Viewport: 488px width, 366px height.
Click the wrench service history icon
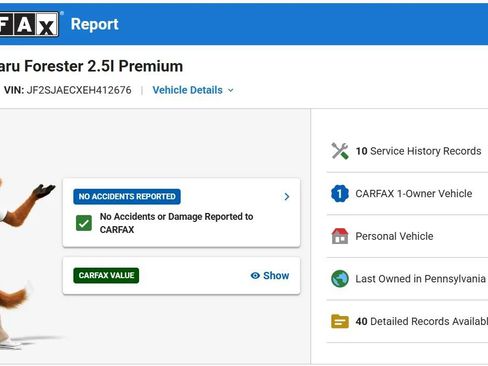point(340,151)
